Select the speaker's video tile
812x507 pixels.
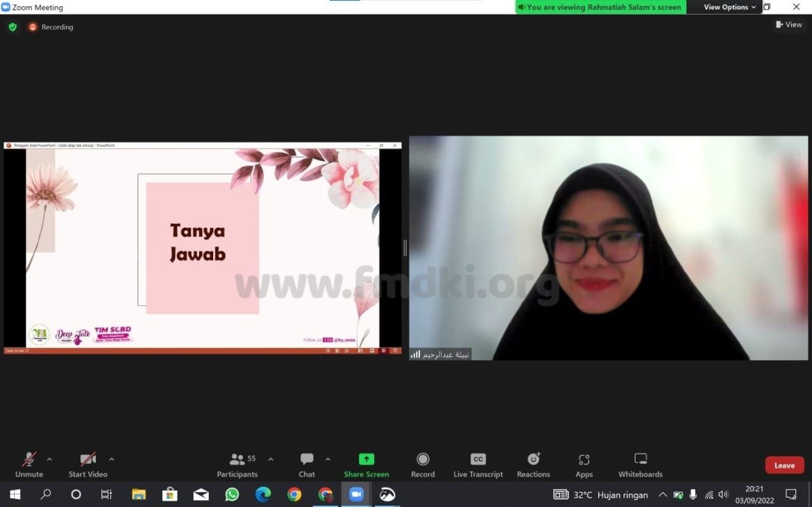click(x=608, y=248)
